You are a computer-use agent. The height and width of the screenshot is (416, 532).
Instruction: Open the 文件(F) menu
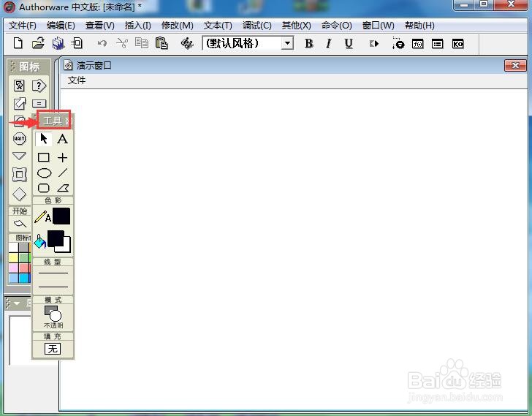[22, 26]
